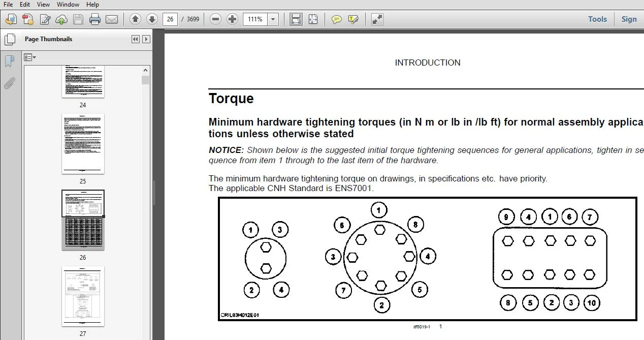Open the Tools pane

click(x=597, y=19)
